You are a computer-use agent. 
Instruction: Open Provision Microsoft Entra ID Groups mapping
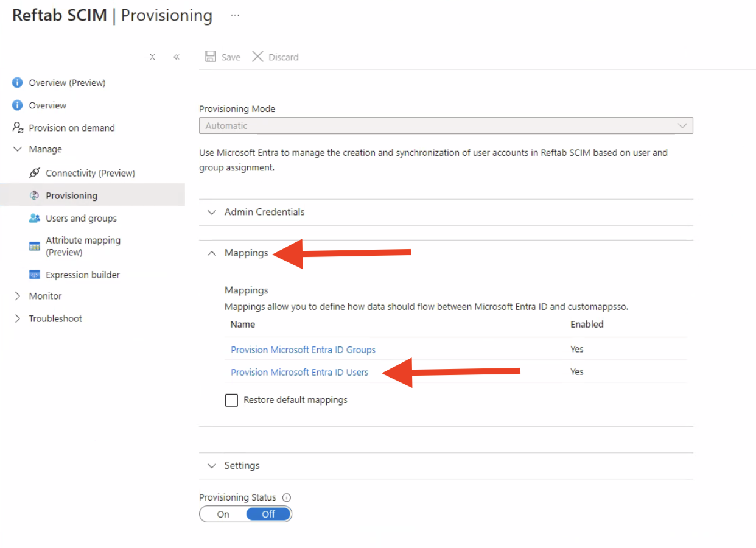point(303,349)
